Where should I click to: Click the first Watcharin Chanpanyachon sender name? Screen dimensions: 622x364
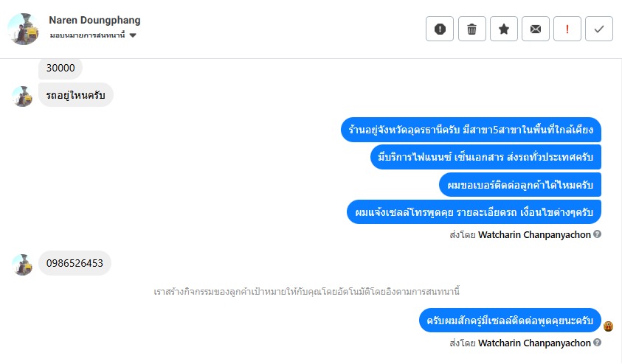pyautogui.click(x=534, y=234)
